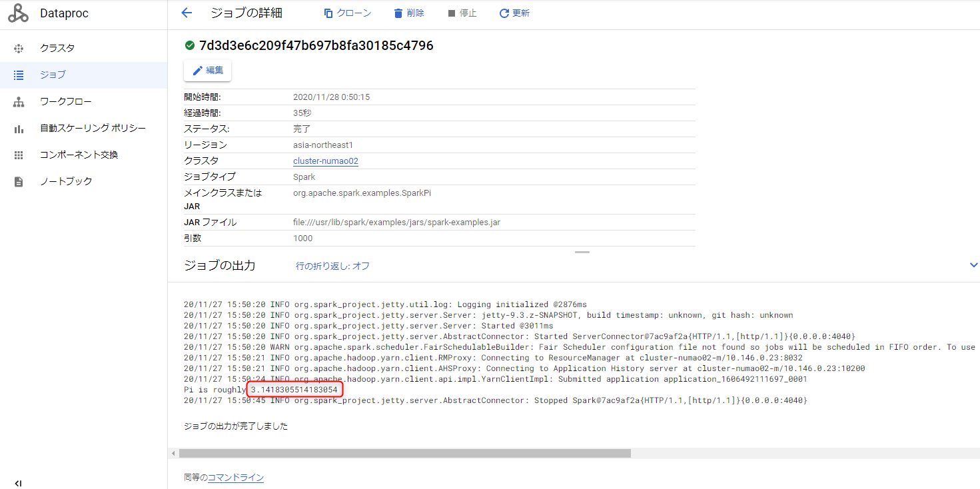Viewport: 980px width, 489px height.
Task: Click the クローン button
Action: click(x=347, y=13)
